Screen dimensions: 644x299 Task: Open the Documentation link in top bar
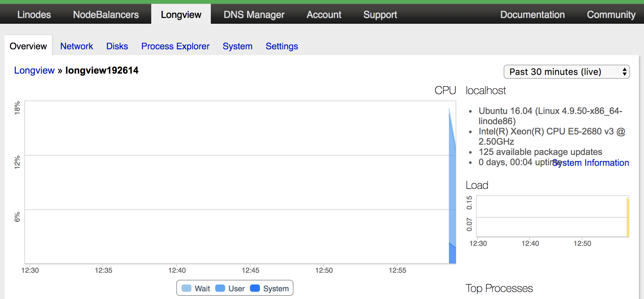(532, 14)
